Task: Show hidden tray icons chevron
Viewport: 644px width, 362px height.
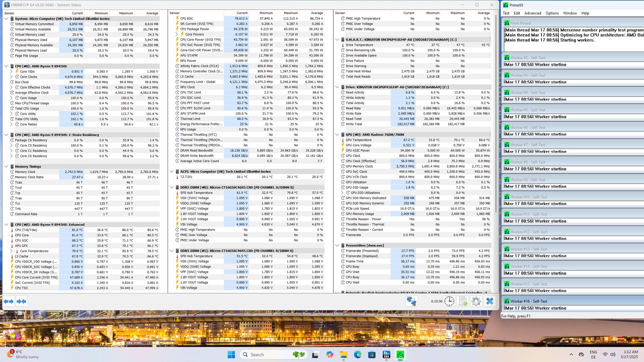Action: 571,355
